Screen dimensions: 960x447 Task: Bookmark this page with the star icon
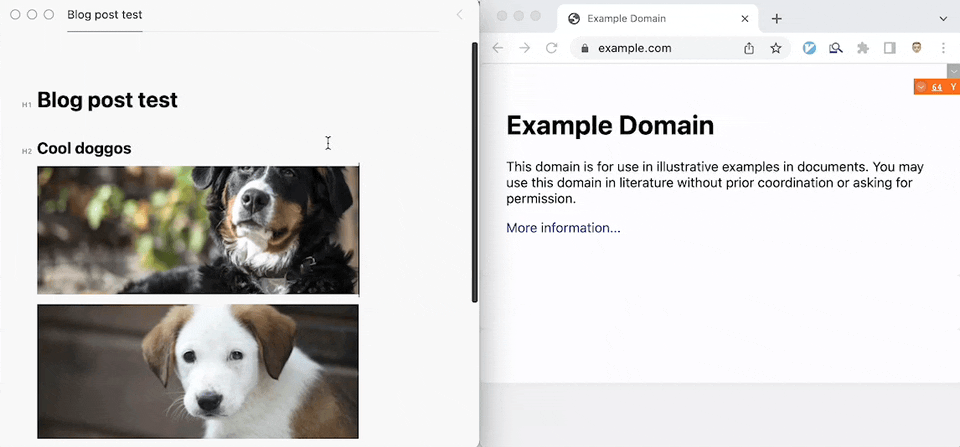[776, 48]
